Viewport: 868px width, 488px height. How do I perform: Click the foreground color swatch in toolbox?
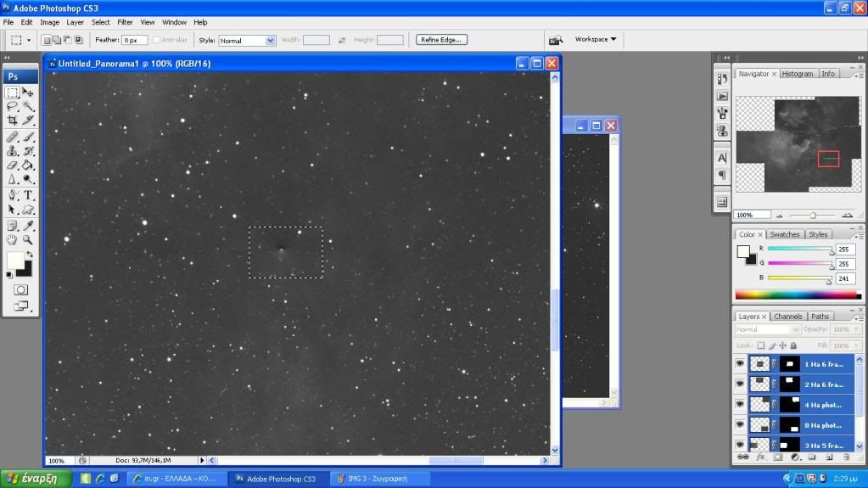[15, 260]
